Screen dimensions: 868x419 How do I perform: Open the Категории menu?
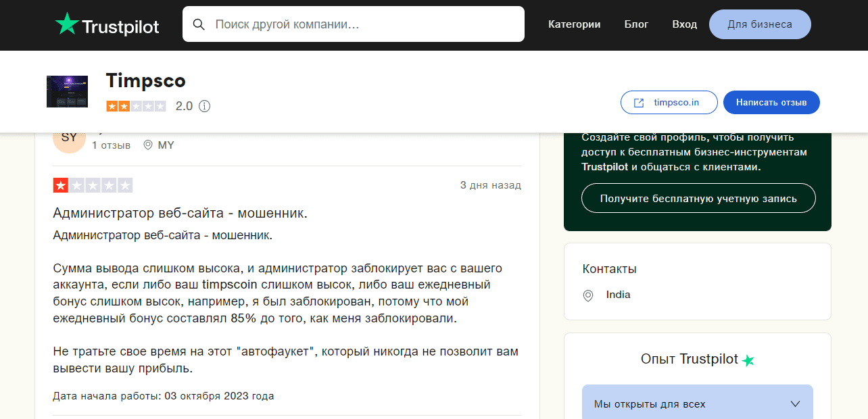pos(574,24)
